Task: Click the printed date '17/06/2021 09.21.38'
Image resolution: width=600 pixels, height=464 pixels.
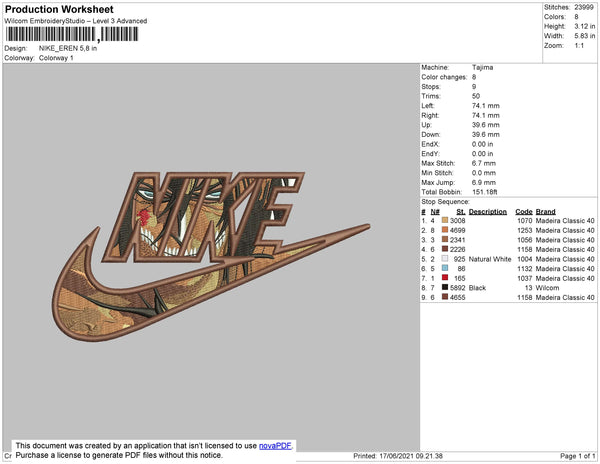Action: pyautogui.click(x=411, y=456)
